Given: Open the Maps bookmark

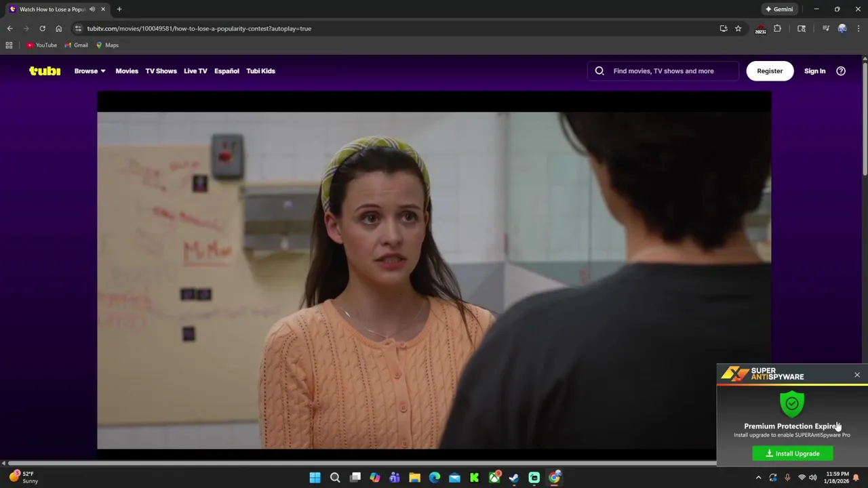Looking at the screenshot, I should tap(107, 45).
